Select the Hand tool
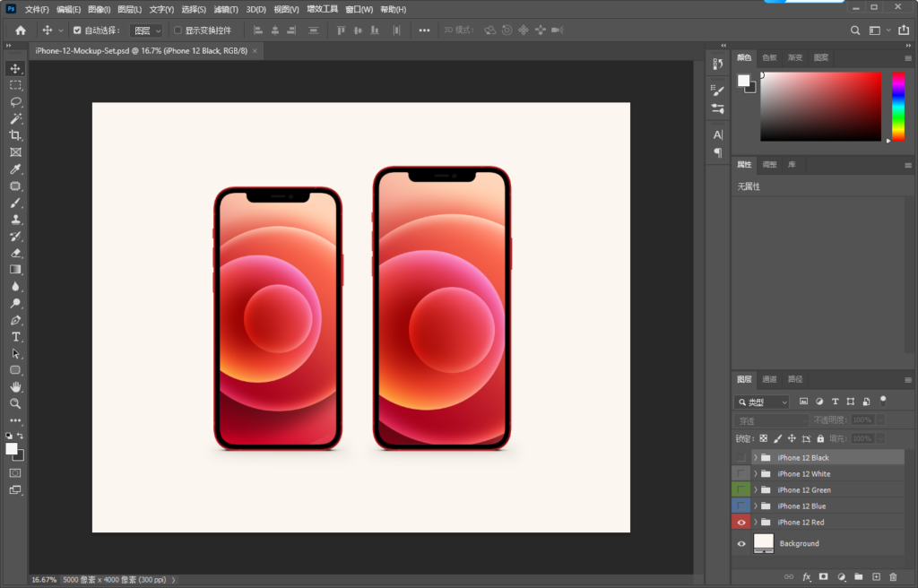This screenshot has width=918, height=588. (15, 387)
